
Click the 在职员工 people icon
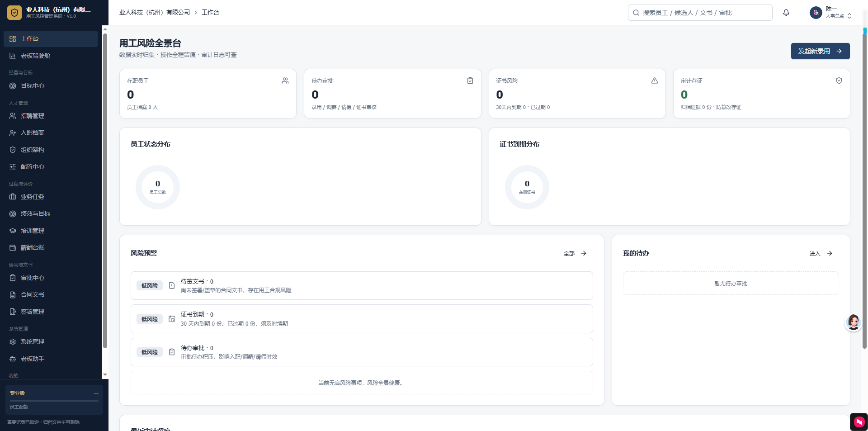(285, 81)
